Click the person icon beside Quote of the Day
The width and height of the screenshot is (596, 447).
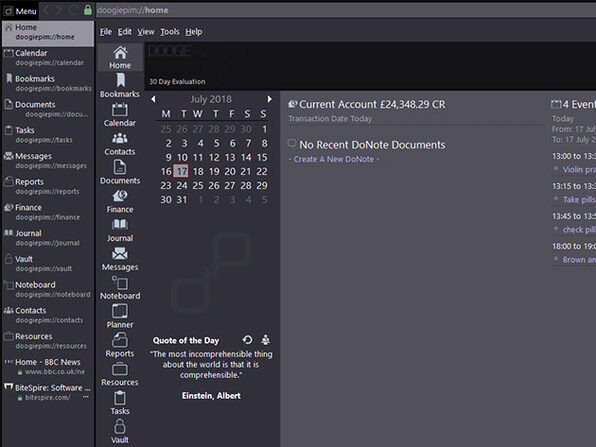coord(266,339)
